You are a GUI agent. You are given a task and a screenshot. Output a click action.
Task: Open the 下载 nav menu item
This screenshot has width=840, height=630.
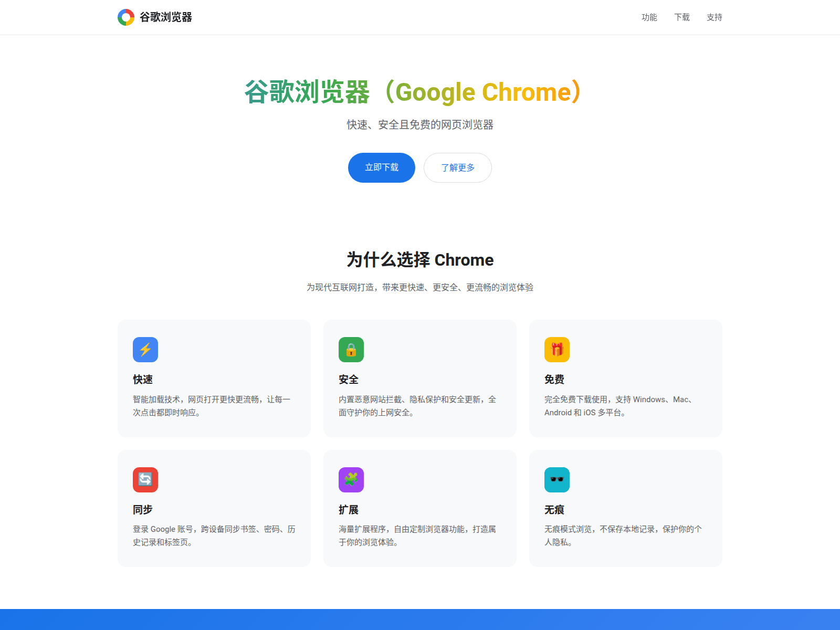point(682,17)
